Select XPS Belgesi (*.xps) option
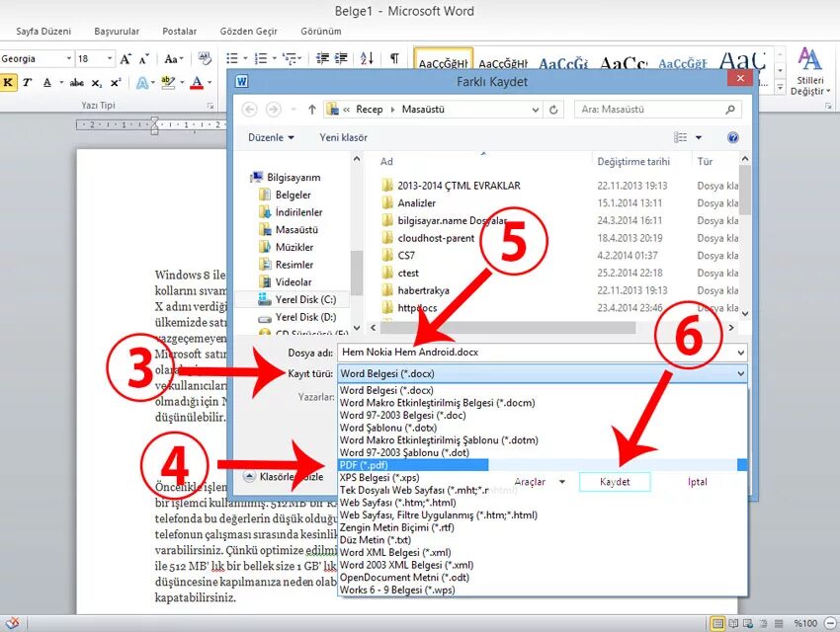Viewport: 840px width, 632px height. point(379,477)
